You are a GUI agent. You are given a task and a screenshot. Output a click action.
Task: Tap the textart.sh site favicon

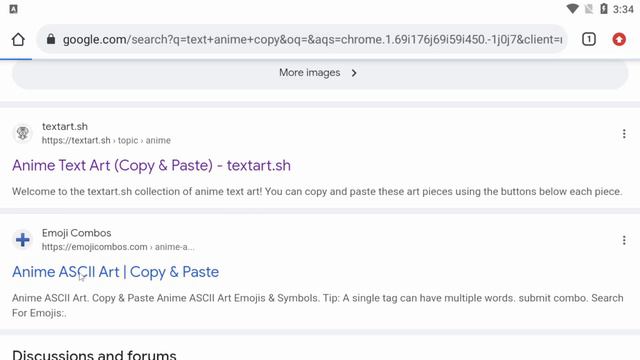click(22, 133)
